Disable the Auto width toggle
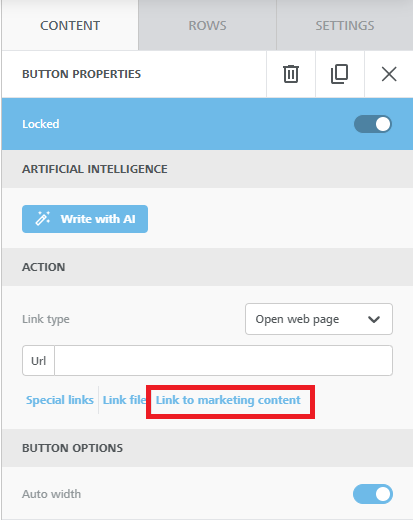This screenshot has width=413, height=520. [x=373, y=494]
